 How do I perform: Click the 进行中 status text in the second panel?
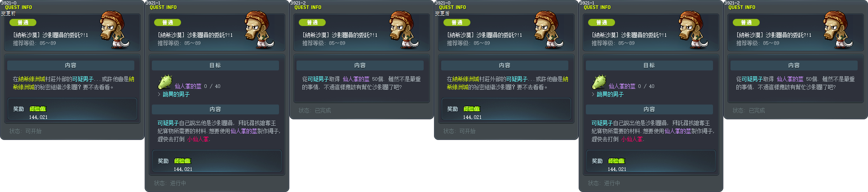click(x=178, y=183)
